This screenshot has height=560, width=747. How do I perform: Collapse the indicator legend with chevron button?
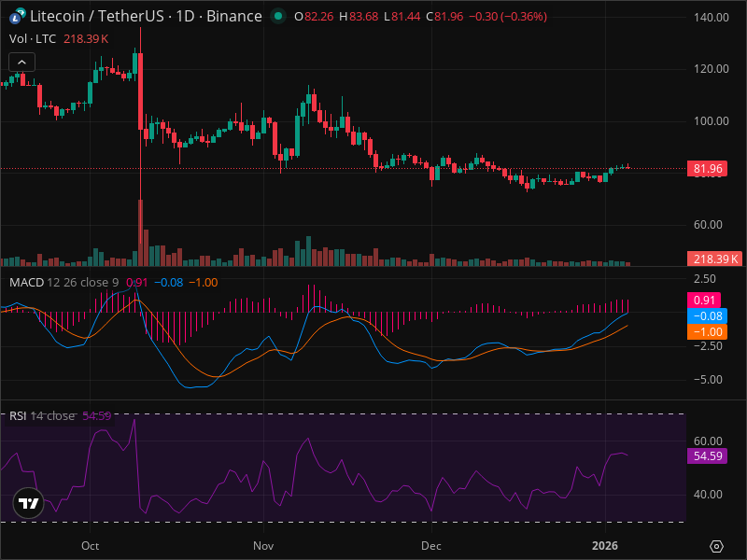(x=21, y=62)
